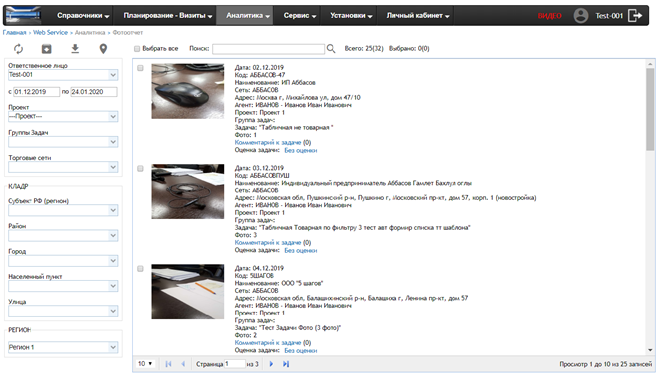Click the refresh icon above the filters
666x378 pixels.
point(18,49)
